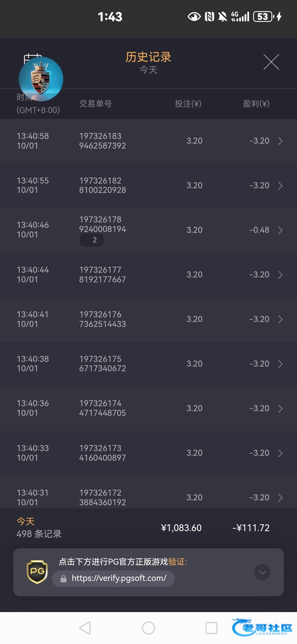
Task: Open the 13:40:44 transaction chevron
Action: pyautogui.click(x=280, y=275)
